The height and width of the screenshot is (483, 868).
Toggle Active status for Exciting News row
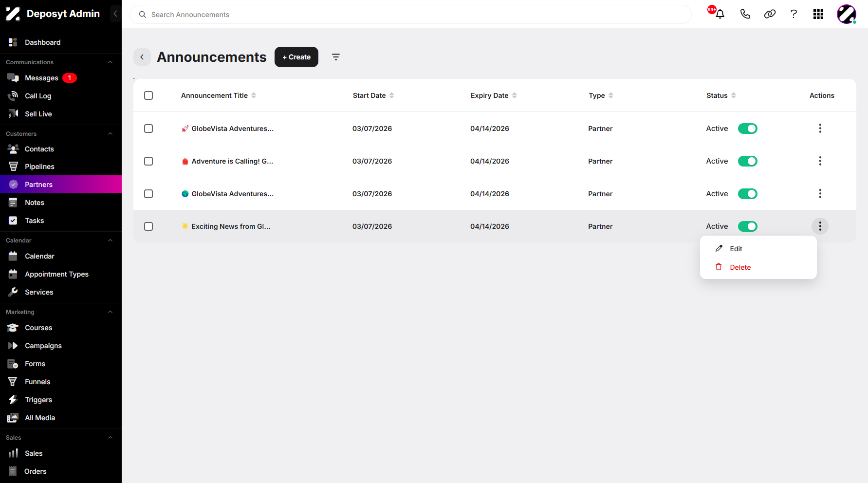[x=748, y=226]
